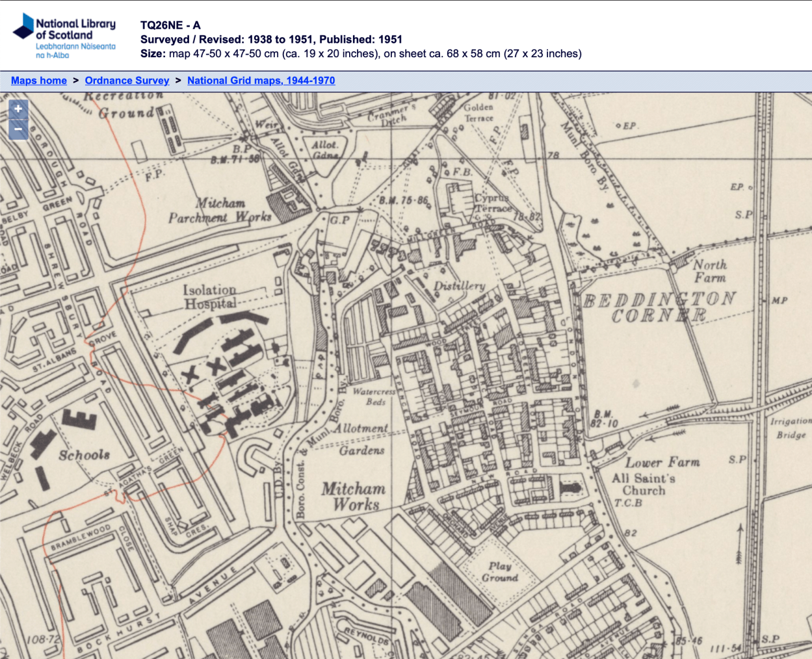Image resolution: width=812 pixels, height=659 pixels.
Task: Open the Ordnance Survey link
Action: pyautogui.click(x=127, y=81)
